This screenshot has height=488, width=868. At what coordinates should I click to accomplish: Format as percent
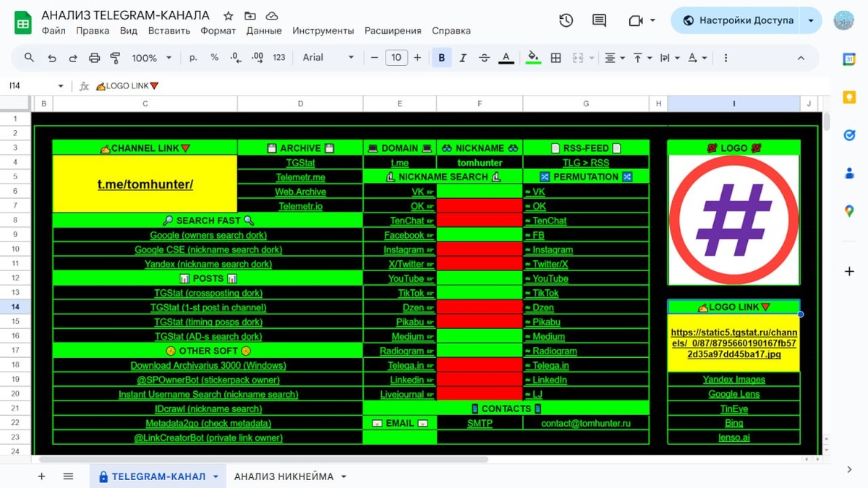pos(214,58)
